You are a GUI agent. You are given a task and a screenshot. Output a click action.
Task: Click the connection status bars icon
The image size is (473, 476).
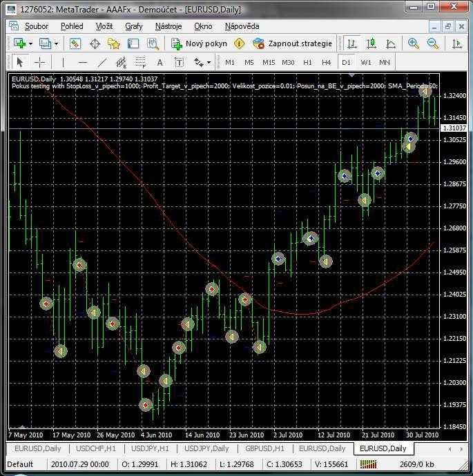point(368,464)
